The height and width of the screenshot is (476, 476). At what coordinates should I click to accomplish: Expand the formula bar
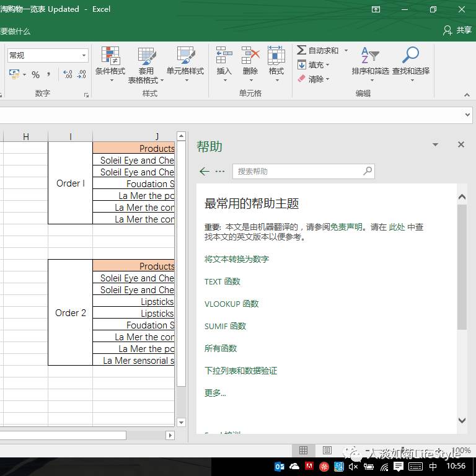click(x=467, y=115)
